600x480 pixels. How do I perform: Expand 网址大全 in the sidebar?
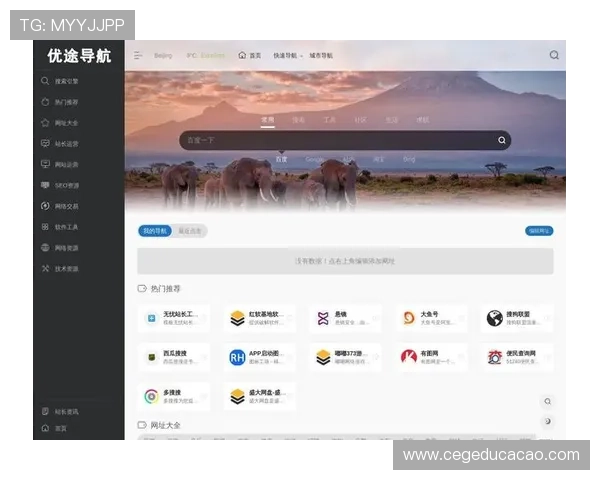(66, 123)
